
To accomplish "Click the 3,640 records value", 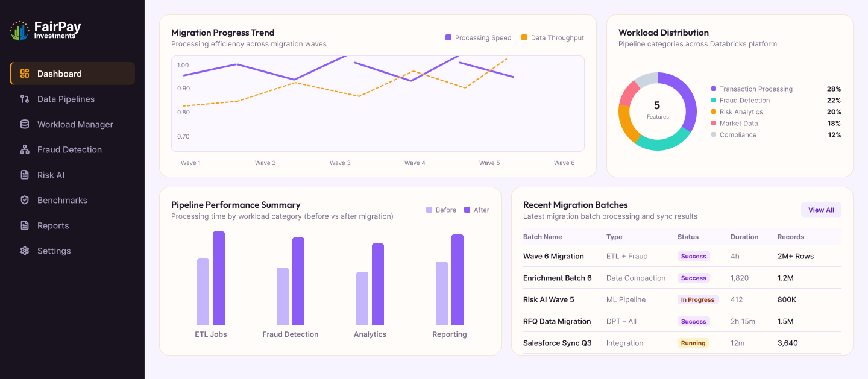I will coord(788,343).
